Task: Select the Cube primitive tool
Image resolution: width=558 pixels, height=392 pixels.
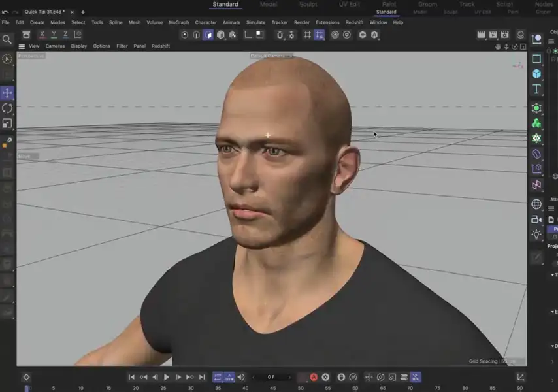Action: (x=536, y=74)
